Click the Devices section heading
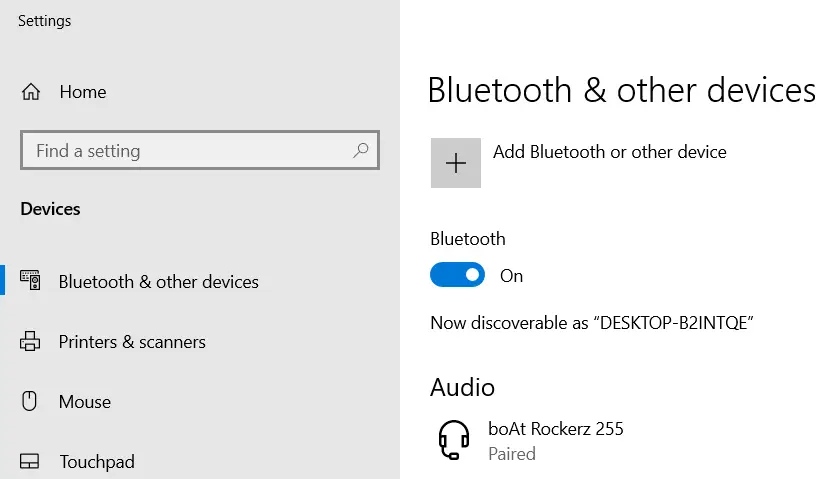 click(51, 209)
